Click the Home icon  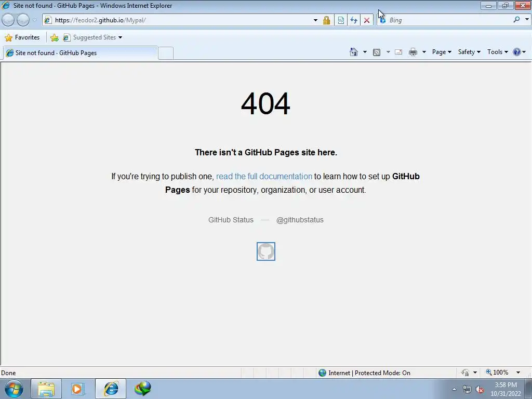point(354,52)
